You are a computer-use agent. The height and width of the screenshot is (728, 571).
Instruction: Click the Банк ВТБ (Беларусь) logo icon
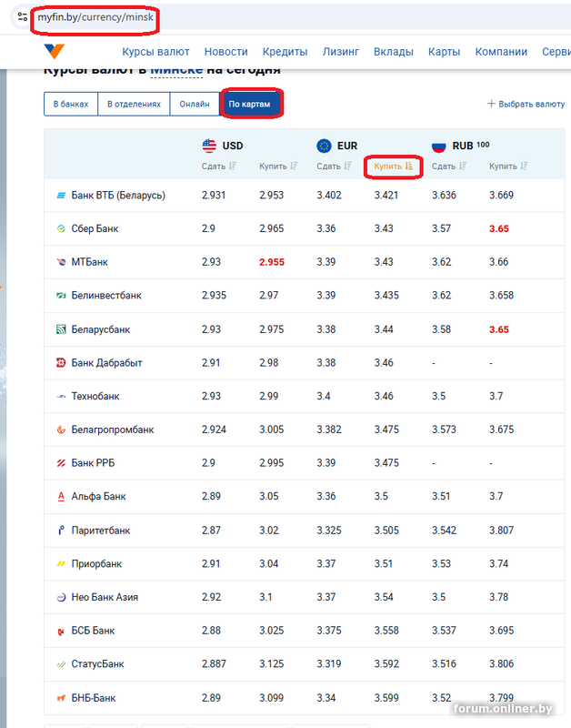click(61, 196)
